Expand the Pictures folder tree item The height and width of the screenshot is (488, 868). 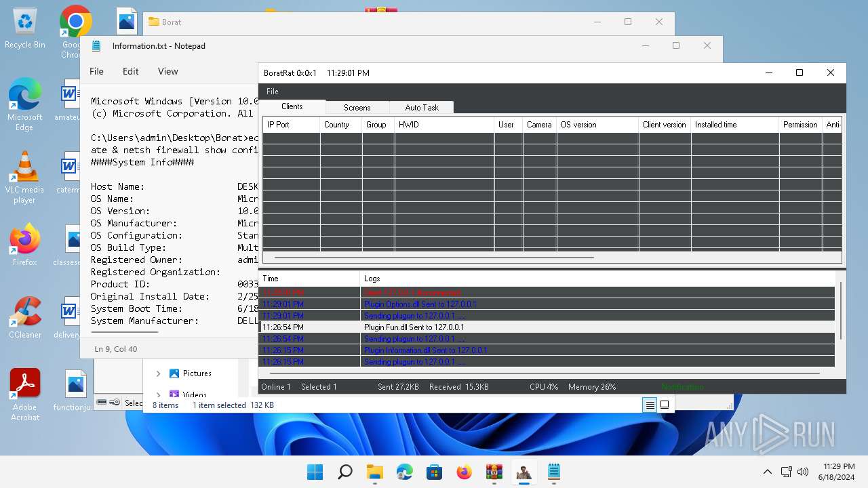pyautogui.click(x=158, y=373)
